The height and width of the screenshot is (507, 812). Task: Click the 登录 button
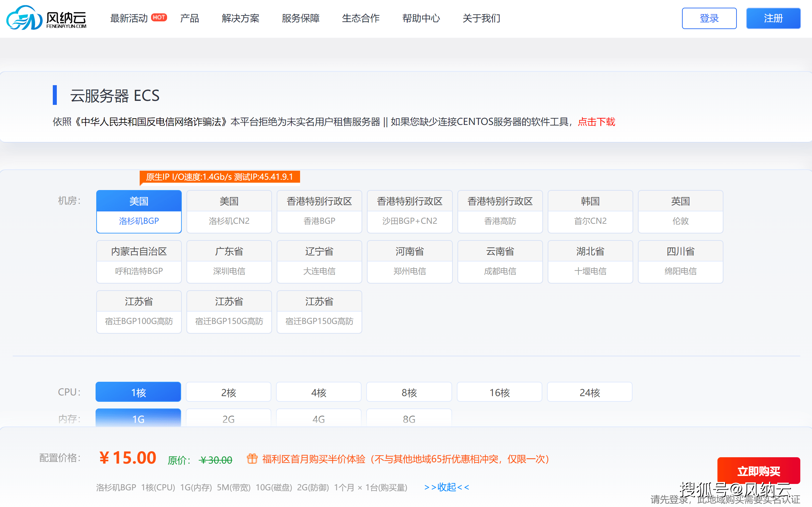[x=709, y=18]
